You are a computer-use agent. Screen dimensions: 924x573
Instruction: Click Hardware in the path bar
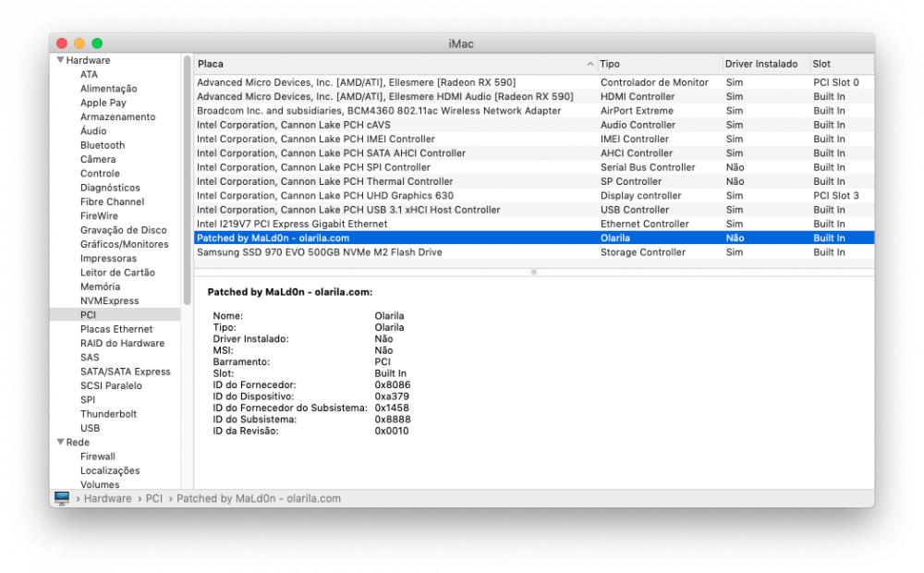coord(107,499)
